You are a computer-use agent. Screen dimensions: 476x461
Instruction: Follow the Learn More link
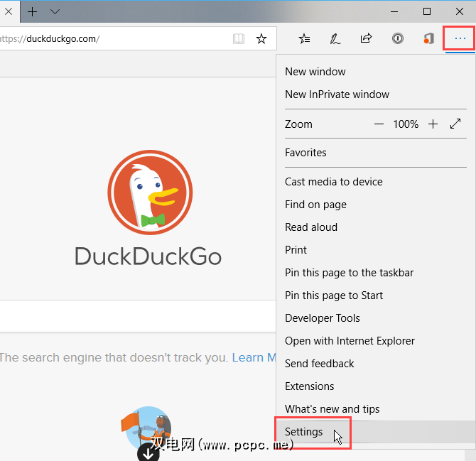coord(254,357)
